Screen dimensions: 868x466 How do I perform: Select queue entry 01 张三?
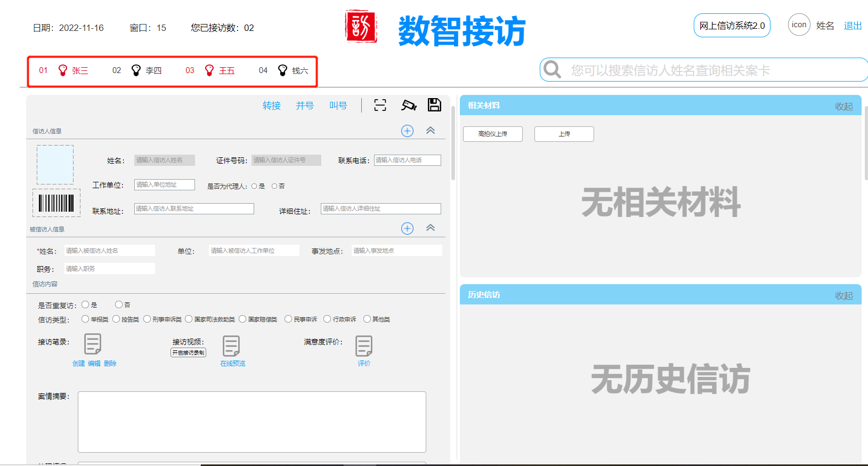(x=63, y=70)
